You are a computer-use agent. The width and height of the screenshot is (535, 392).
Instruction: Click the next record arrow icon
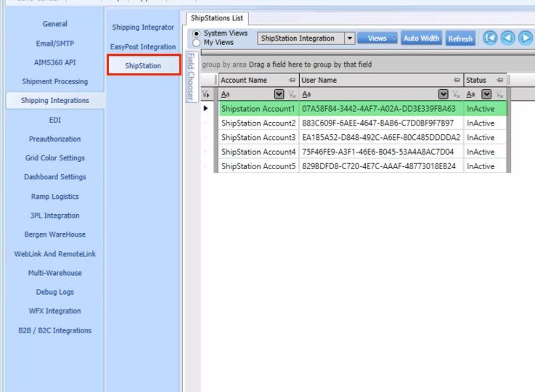pyautogui.click(x=526, y=38)
